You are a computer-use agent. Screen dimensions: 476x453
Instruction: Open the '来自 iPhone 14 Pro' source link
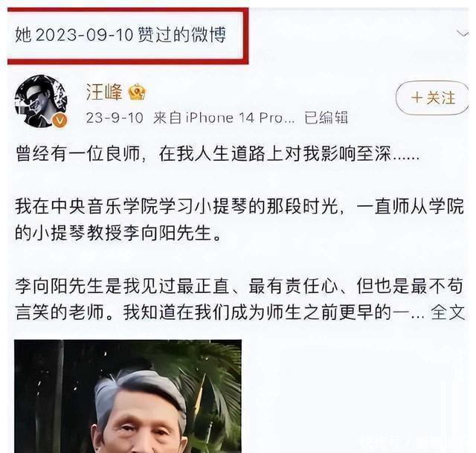click(x=224, y=118)
